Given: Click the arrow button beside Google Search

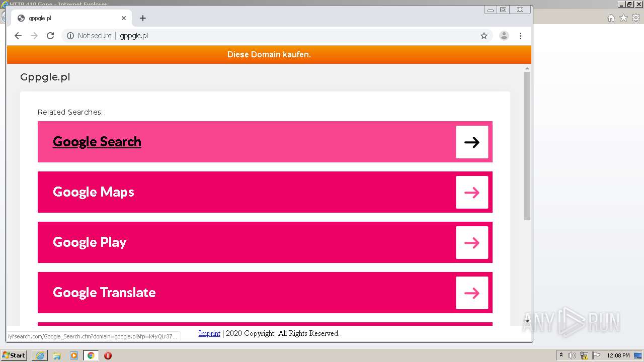Looking at the screenshot, I should click(x=472, y=142).
